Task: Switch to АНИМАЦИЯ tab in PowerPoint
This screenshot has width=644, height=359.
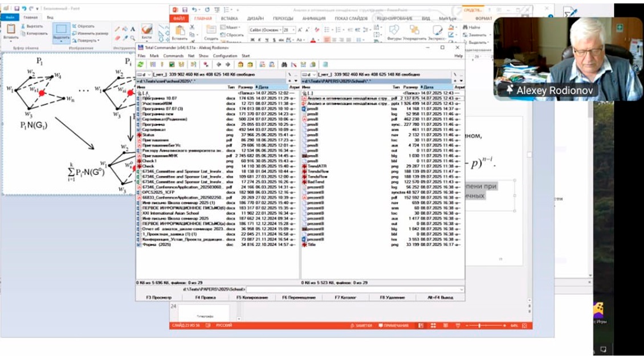Action: pyautogui.click(x=314, y=18)
